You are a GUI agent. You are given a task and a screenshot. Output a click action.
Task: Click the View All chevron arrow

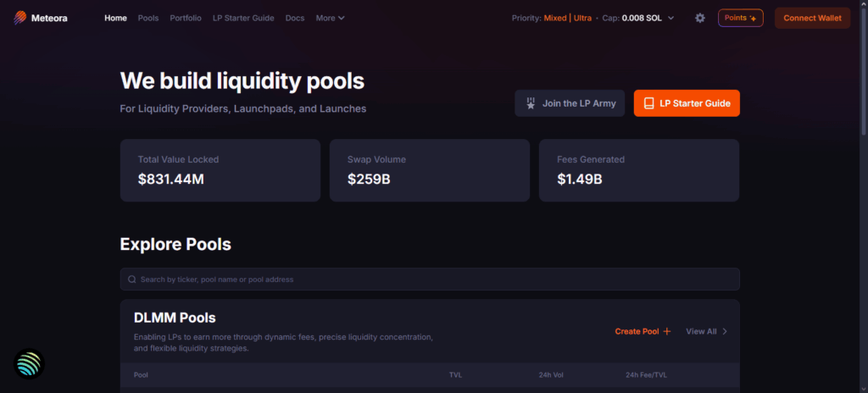pos(725,331)
